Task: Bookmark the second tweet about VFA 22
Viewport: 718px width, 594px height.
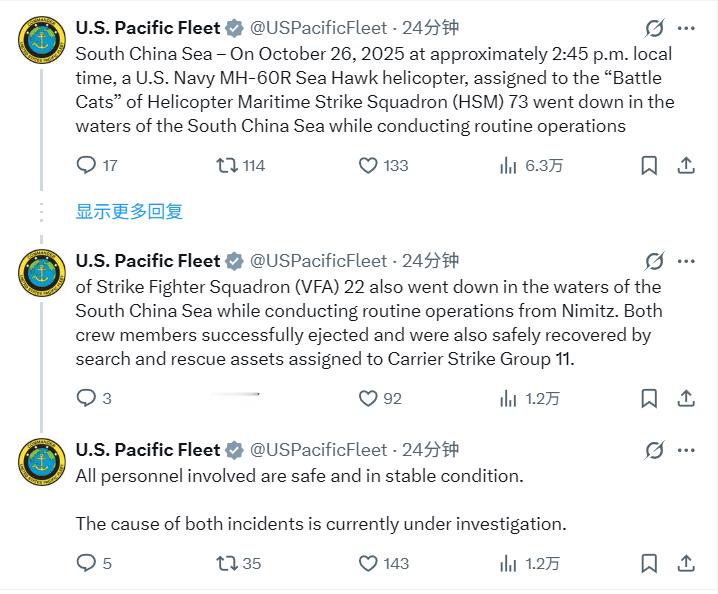Action: (x=649, y=398)
